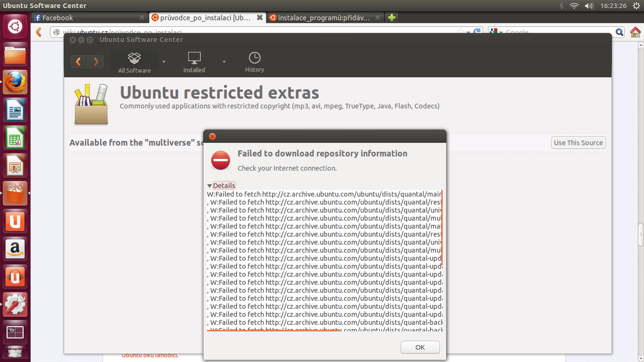Image resolution: width=644 pixels, height=362 pixels.
Task: Click 'Check your Internet connection.' message
Action: coord(287,168)
